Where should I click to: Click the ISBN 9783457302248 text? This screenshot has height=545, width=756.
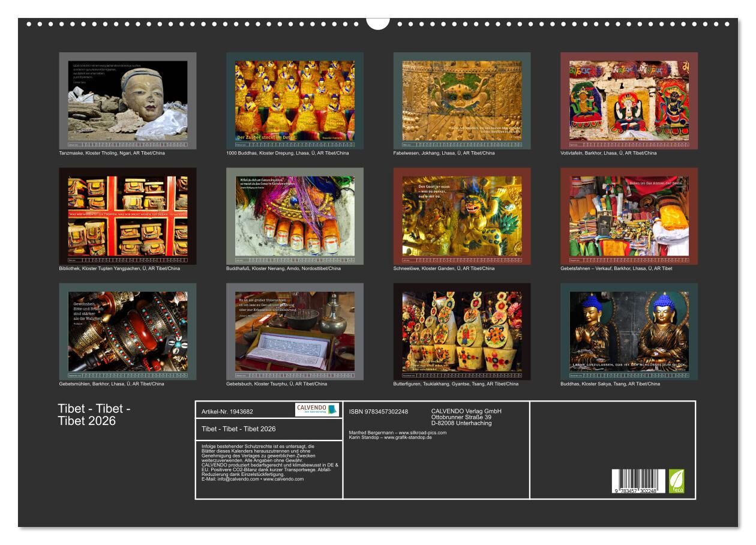click(379, 411)
